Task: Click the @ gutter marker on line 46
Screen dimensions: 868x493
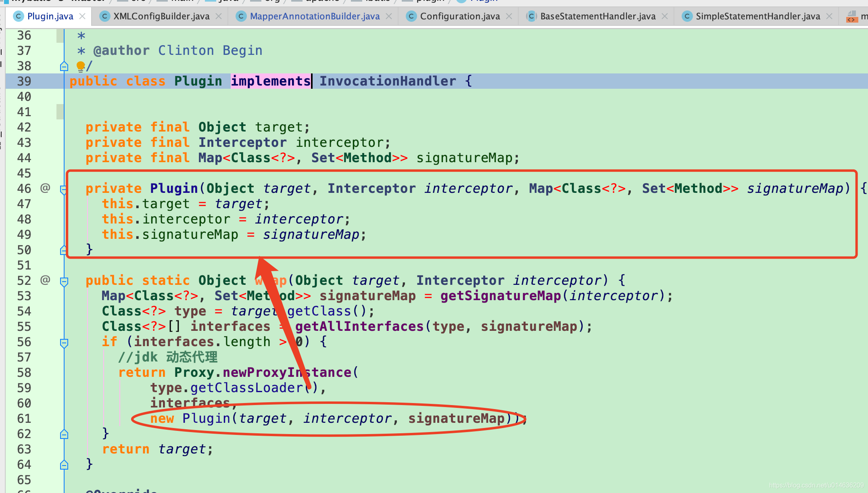Action: (x=45, y=188)
